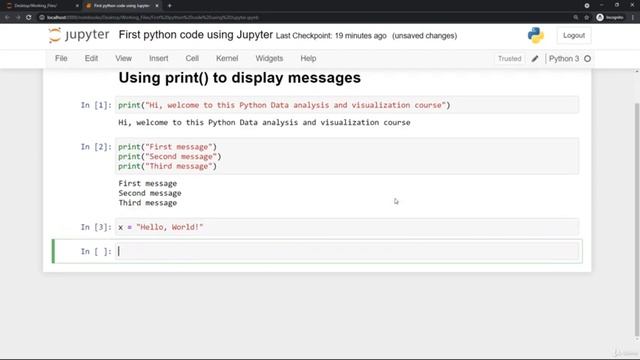Click the Trusted notebook button

[x=509, y=59]
